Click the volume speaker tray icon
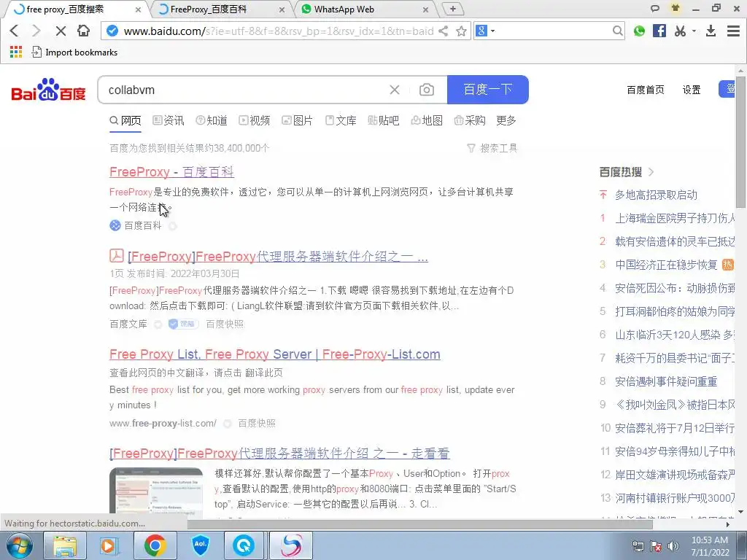Viewport: 747px width, 560px height. pos(673,546)
